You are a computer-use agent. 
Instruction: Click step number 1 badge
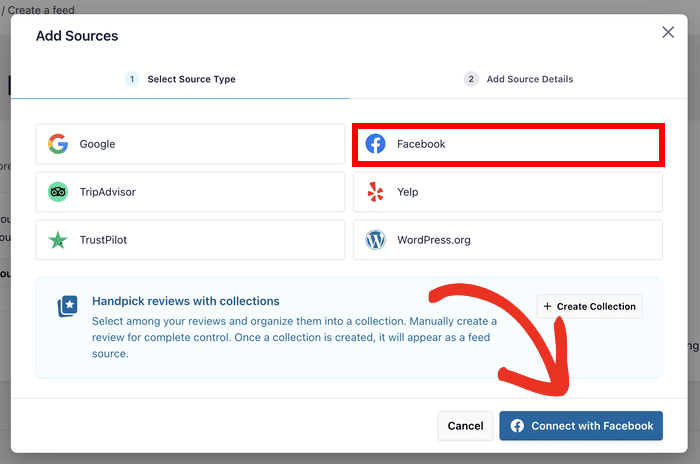tap(132, 79)
